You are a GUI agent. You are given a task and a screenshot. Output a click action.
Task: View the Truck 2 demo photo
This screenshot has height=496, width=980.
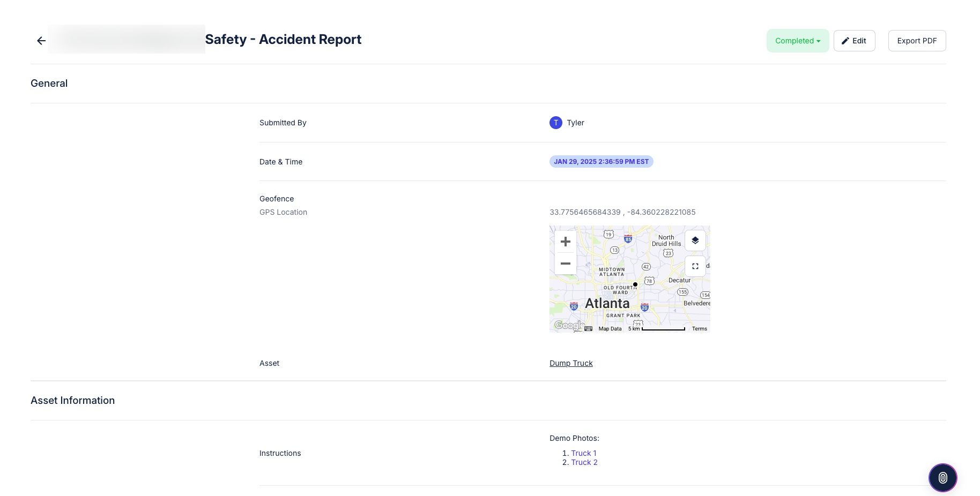click(x=584, y=462)
